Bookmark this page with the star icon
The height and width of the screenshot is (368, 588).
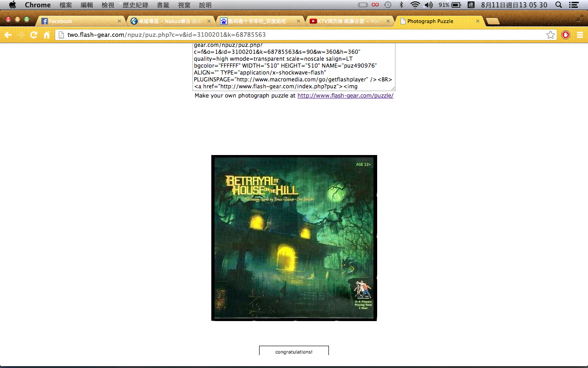550,35
